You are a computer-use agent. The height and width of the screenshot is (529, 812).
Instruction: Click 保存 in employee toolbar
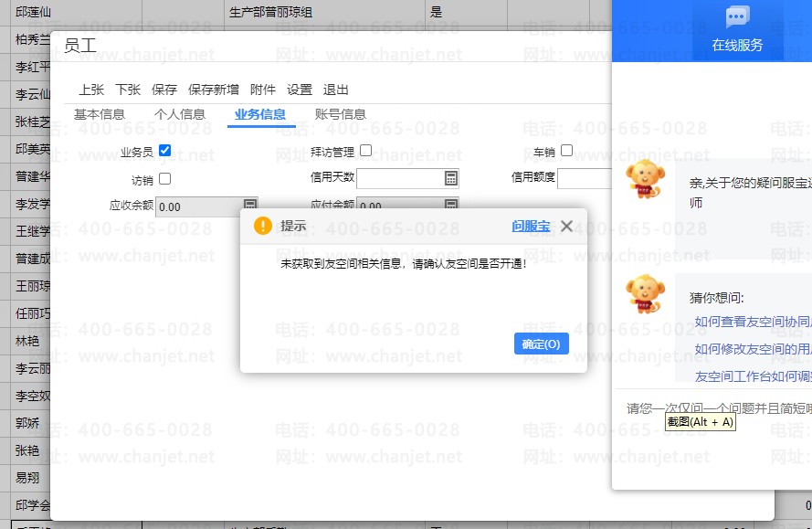click(x=164, y=90)
